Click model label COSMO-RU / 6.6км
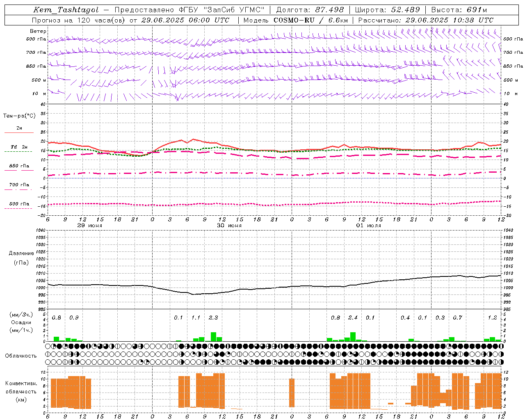Viewport: 525px width, 420px height. (310, 20)
